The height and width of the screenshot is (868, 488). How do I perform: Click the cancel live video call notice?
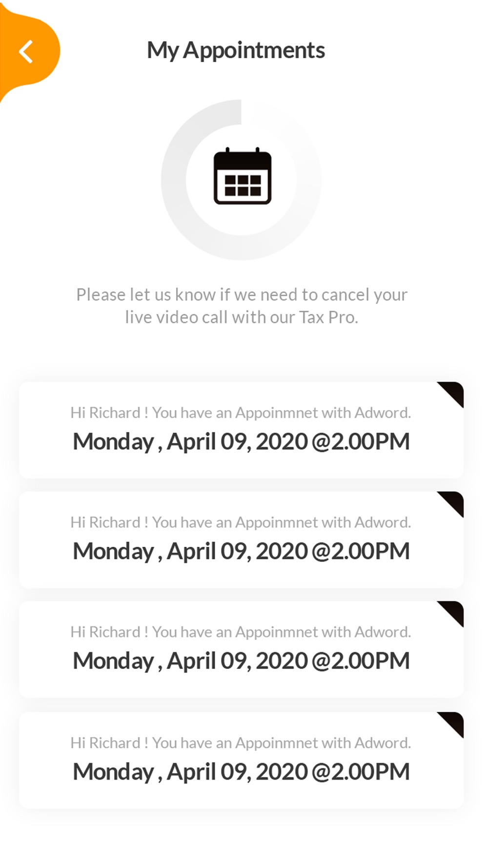(x=242, y=306)
